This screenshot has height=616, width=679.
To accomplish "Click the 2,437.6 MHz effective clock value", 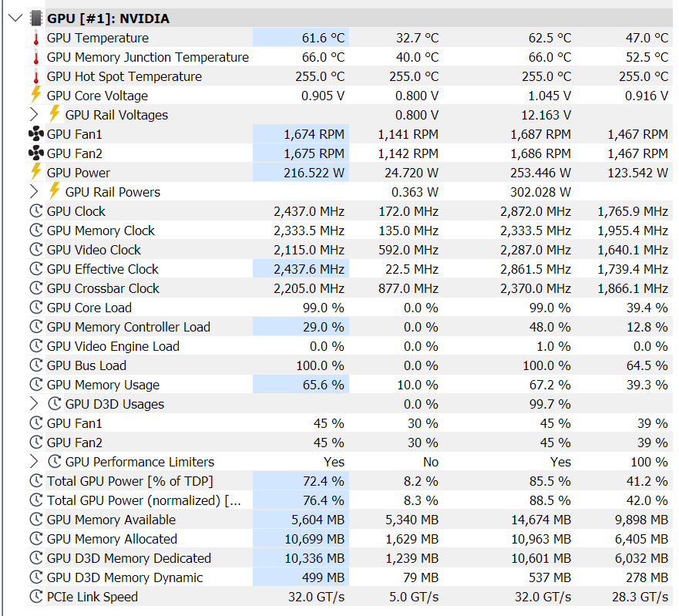I will 309,269.
